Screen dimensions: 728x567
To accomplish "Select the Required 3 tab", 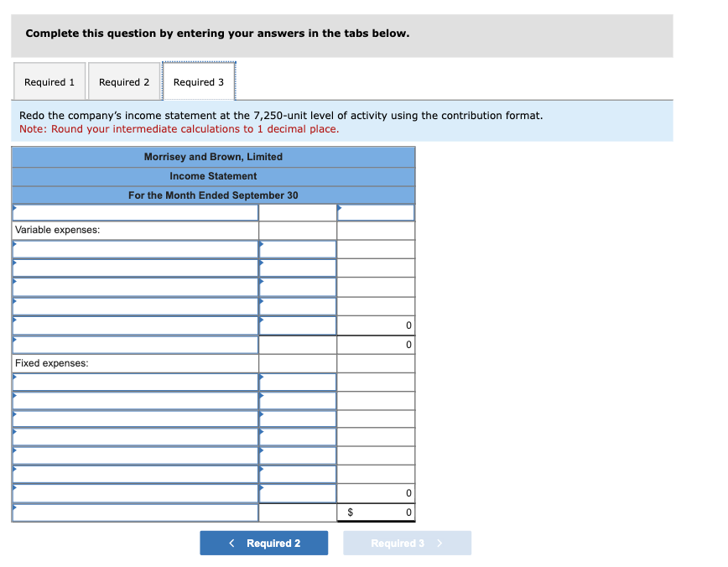I will [x=199, y=81].
